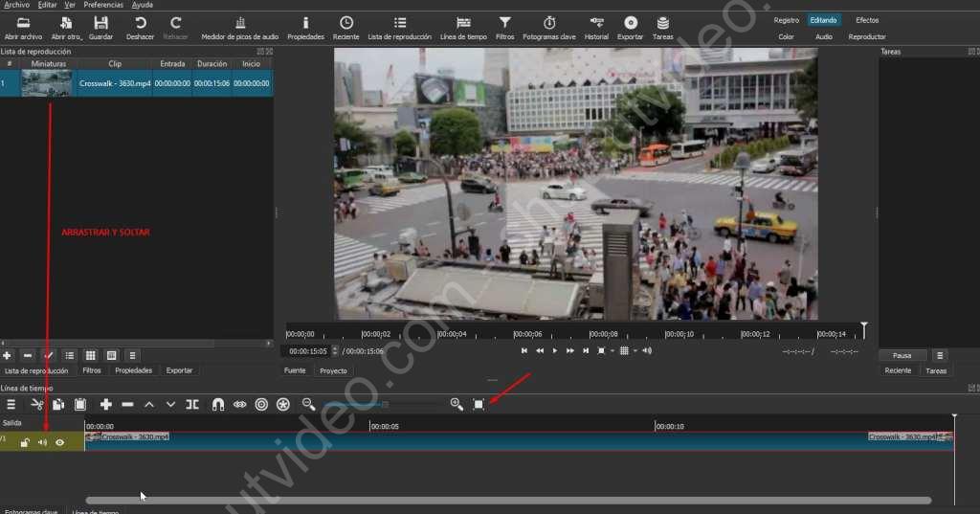Add item with playlist plus button
This screenshot has width=980, height=514.
[x=7, y=356]
